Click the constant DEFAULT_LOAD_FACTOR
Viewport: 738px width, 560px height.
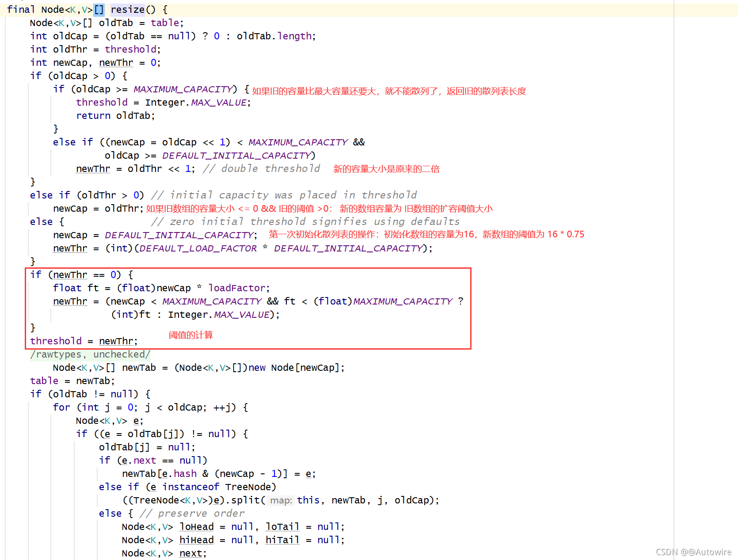click(198, 248)
